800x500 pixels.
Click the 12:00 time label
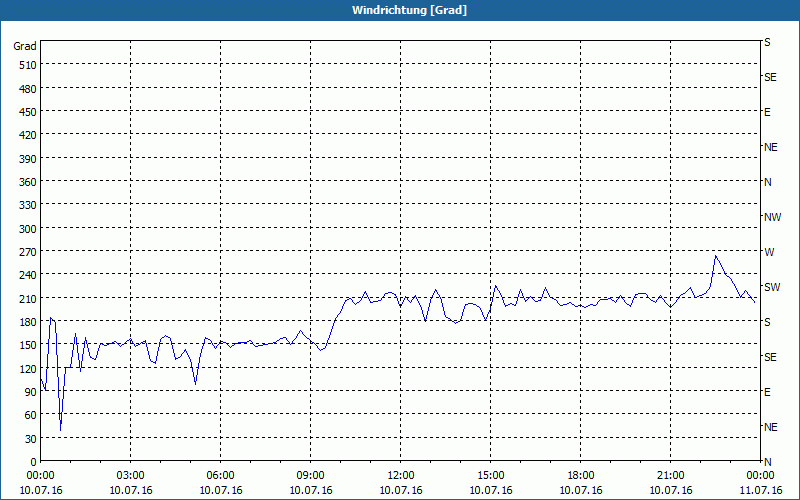coord(401,476)
